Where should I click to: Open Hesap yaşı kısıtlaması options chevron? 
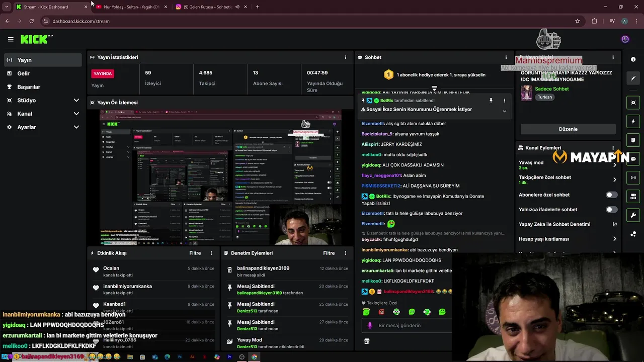(x=614, y=239)
